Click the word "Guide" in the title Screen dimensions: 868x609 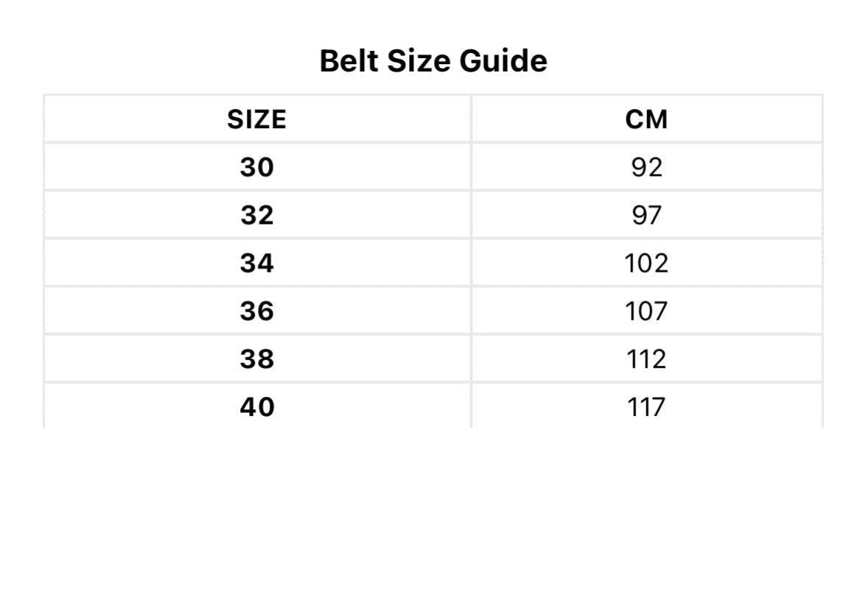click(503, 60)
